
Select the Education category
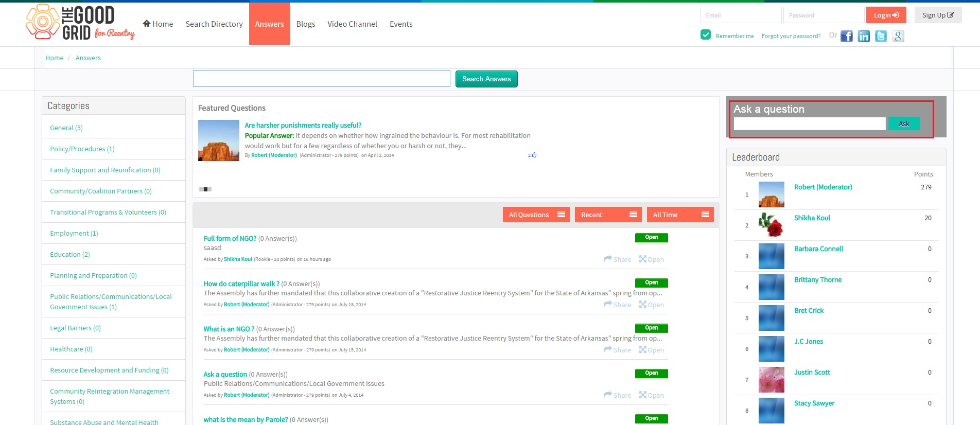(x=69, y=254)
